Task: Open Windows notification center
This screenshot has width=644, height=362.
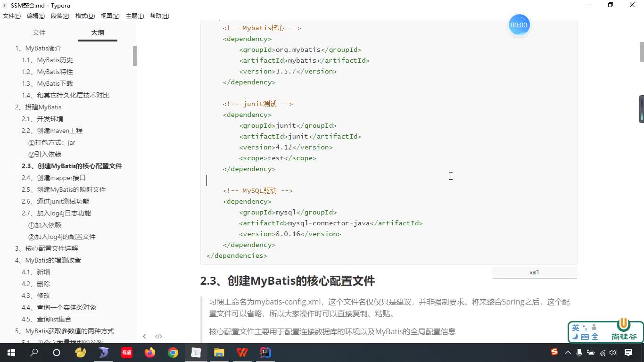Action: (x=629, y=353)
